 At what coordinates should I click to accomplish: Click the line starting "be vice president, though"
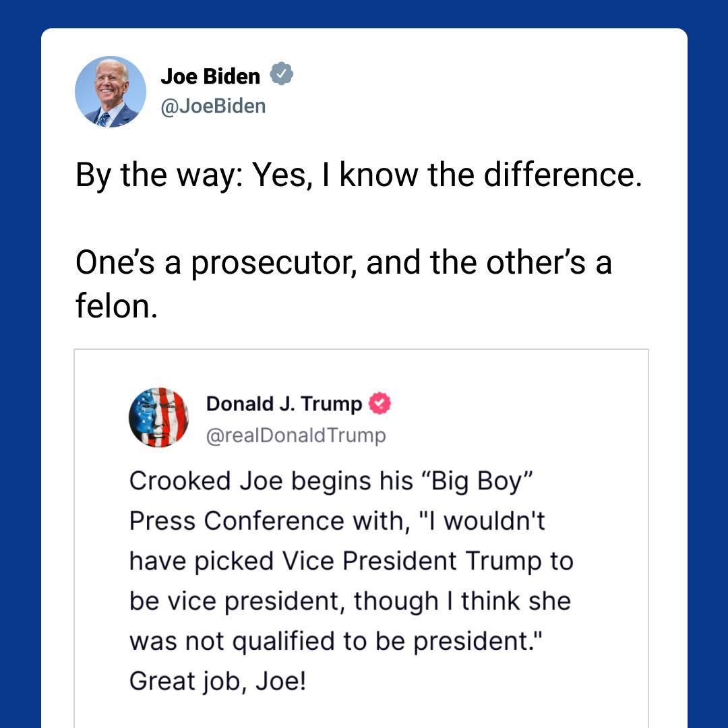coord(350,601)
